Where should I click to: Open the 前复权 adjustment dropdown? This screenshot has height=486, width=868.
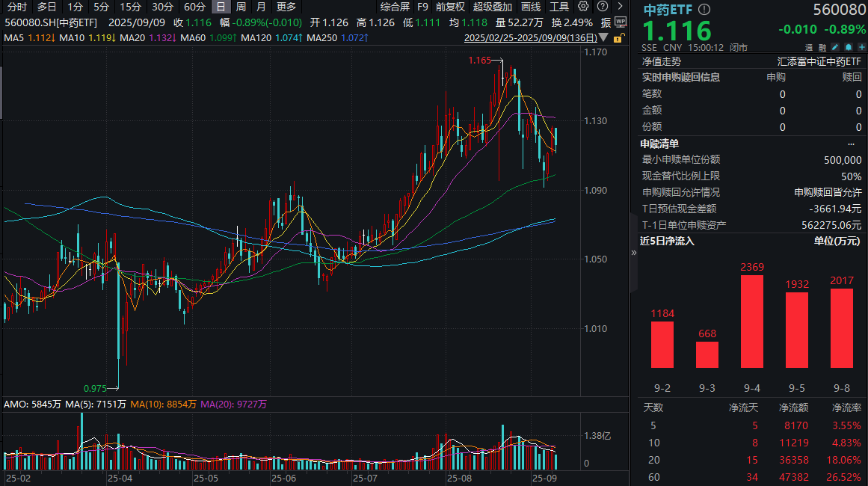pos(450,7)
